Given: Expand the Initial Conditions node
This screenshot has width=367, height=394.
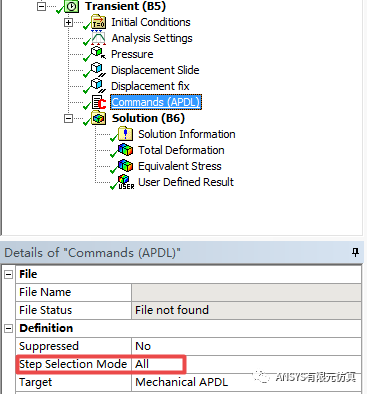Looking at the screenshot, I should pyautogui.click(x=68, y=23).
